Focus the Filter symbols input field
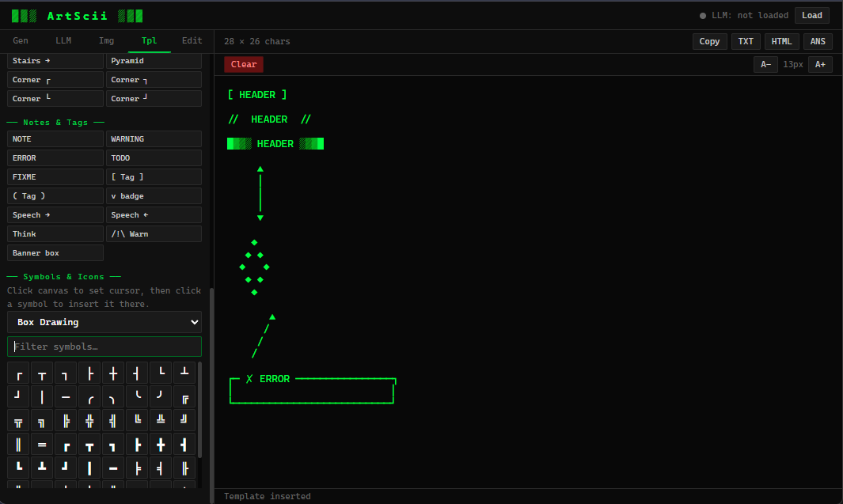This screenshot has width=843, height=504. pos(104,347)
